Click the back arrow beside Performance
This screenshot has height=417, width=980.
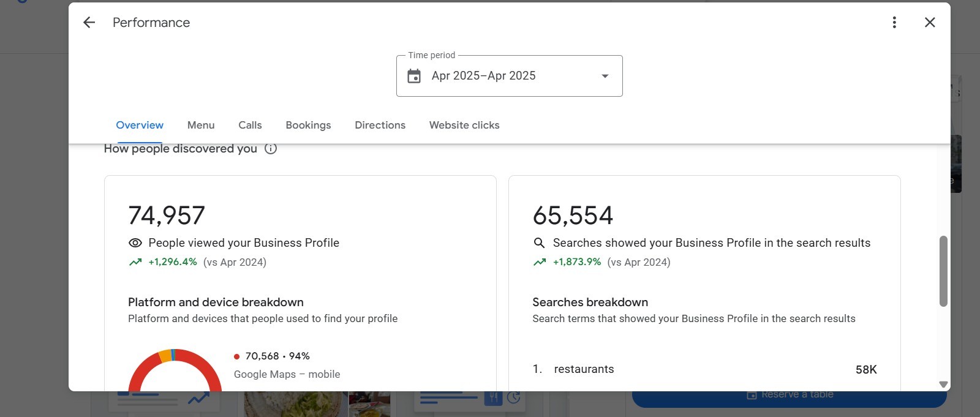89,23
